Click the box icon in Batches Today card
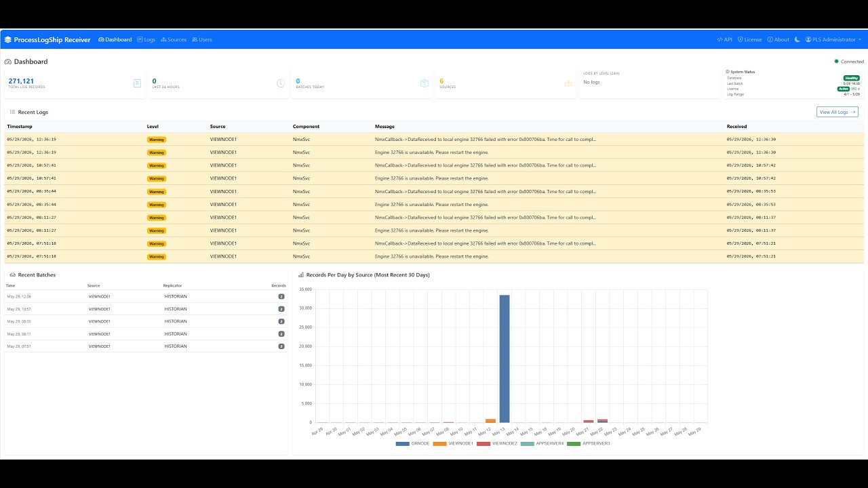This screenshot has width=868, height=488. tap(425, 83)
